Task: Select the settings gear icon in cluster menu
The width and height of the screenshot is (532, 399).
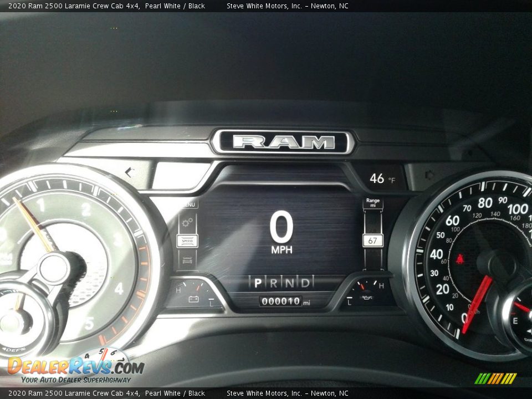Action: (187, 223)
